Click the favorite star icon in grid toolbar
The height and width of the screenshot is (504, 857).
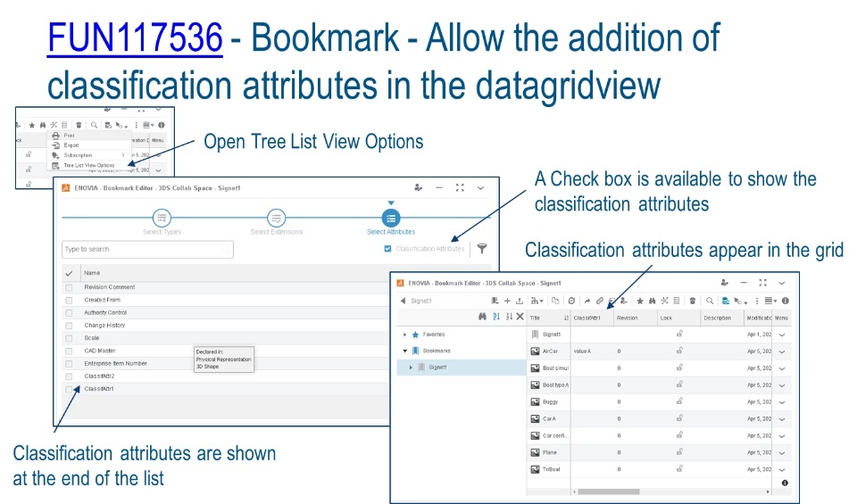click(640, 301)
